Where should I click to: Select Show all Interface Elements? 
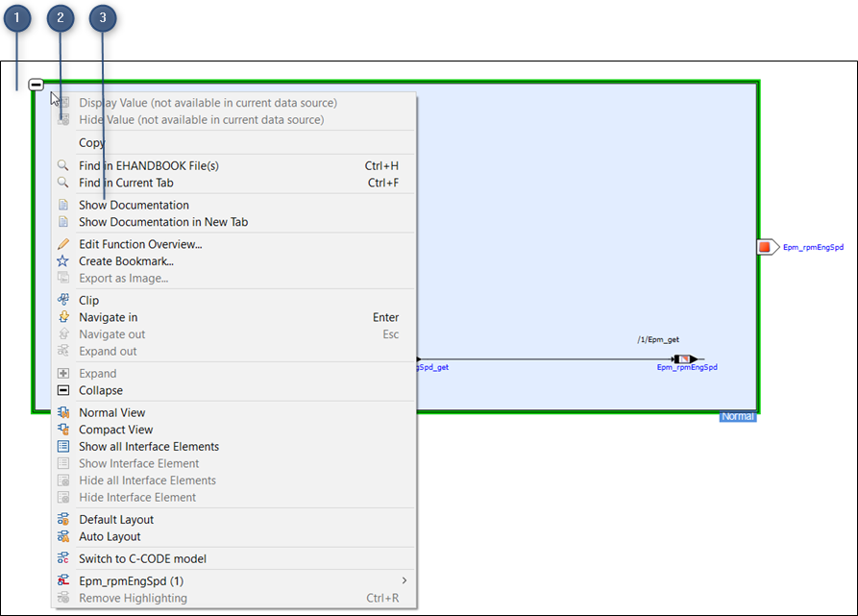click(x=149, y=446)
